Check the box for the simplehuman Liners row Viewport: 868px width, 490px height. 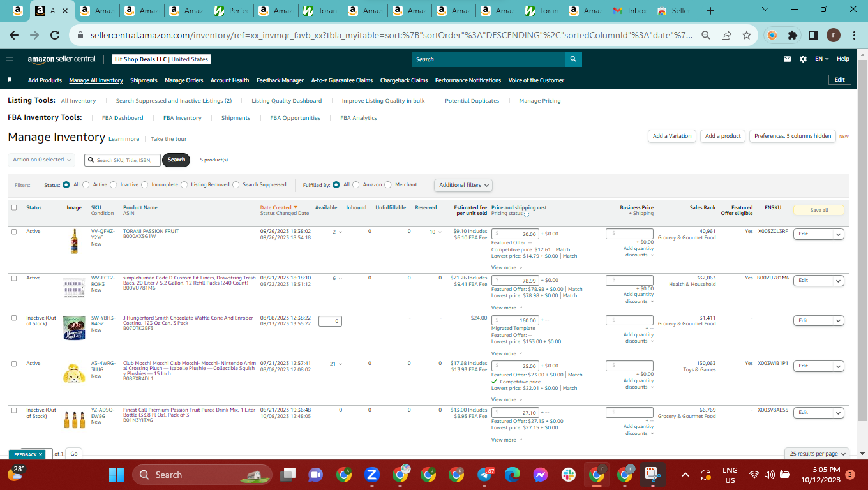pyautogui.click(x=14, y=278)
